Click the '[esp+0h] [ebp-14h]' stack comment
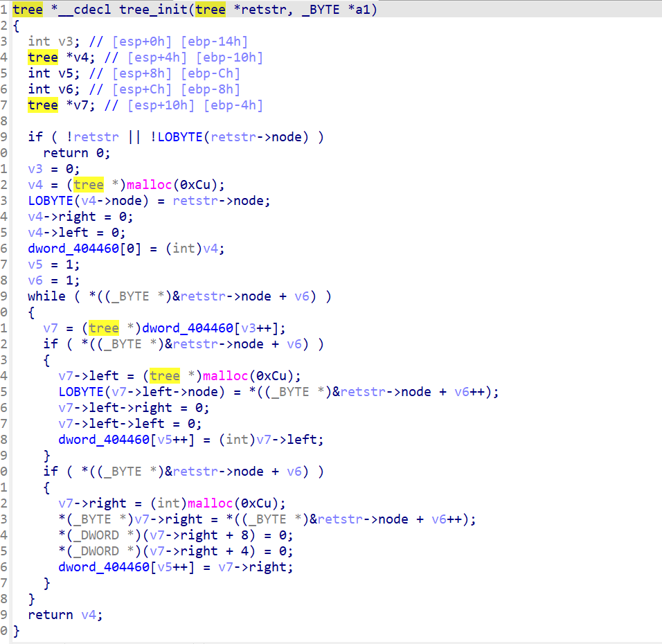The height and width of the screenshot is (644, 662). tap(180, 42)
